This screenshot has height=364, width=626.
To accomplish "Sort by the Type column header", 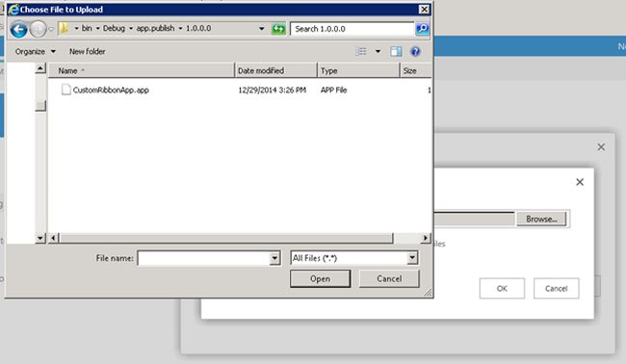I will [x=358, y=70].
